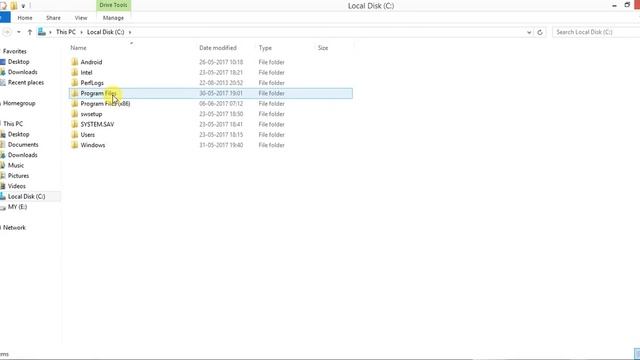The height and width of the screenshot is (360, 640).
Task: Open Recent places in navigation pane
Action: point(26,82)
